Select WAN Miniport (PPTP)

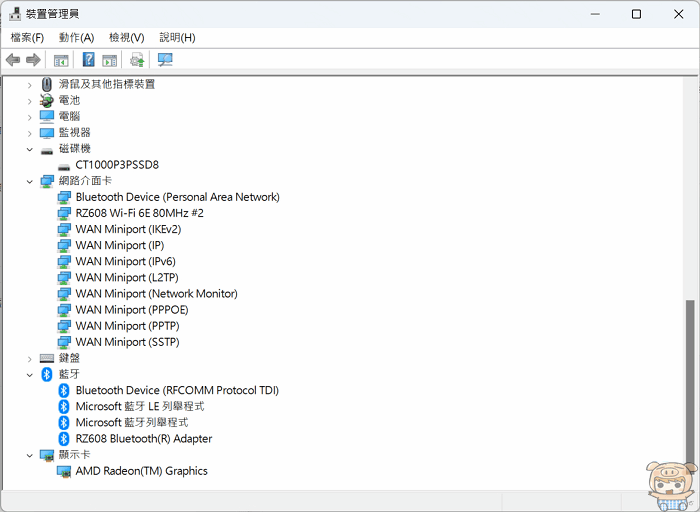pos(127,325)
